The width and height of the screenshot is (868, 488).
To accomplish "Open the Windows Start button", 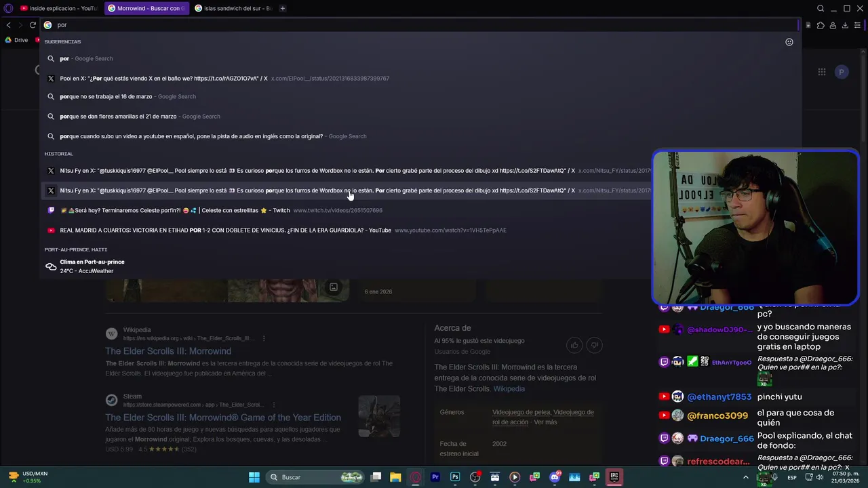I will (x=254, y=477).
